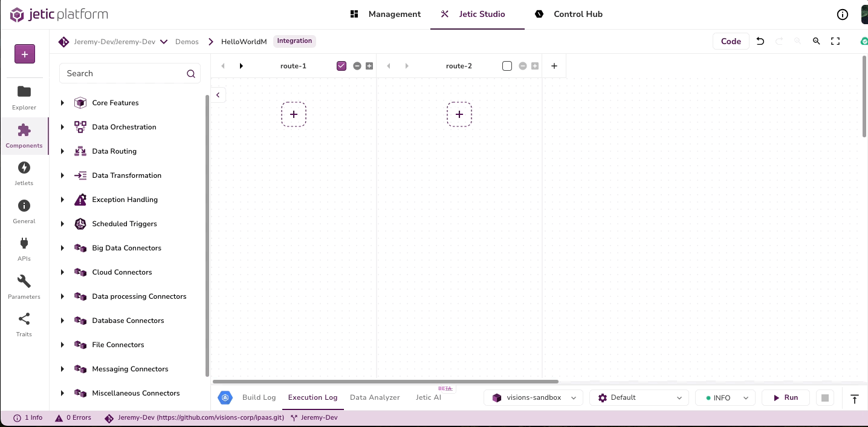Click the HelloWorldM breadcrumb text
The height and width of the screenshot is (427, 868).
pyautogui.click(x=244, y=42)
